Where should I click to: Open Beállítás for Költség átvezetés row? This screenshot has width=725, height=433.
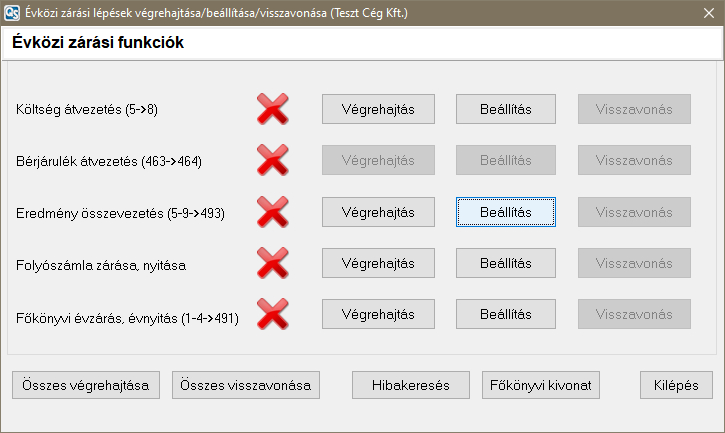(506, 108)
